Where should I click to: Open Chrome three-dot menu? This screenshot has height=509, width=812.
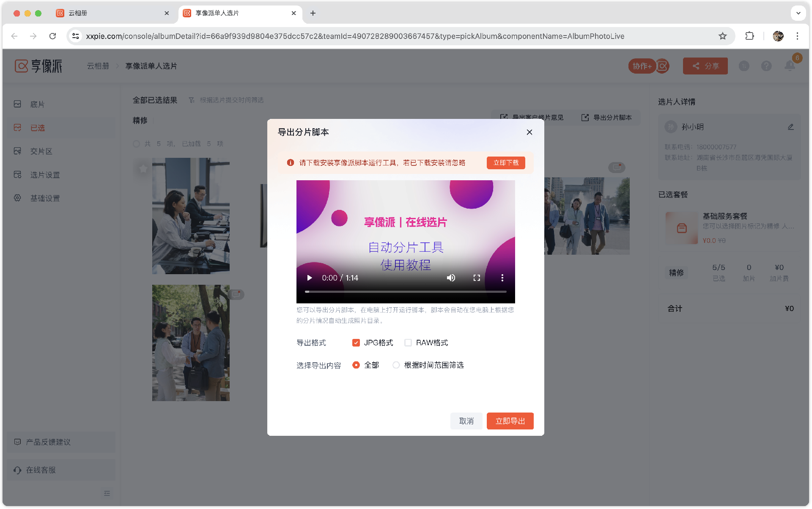click(797, 36)
